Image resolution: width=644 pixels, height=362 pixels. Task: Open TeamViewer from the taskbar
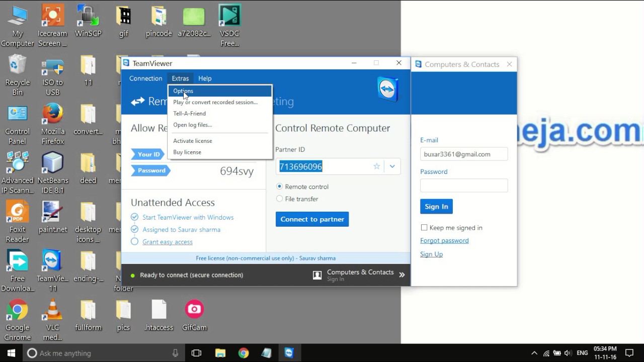tap(289, 353)
